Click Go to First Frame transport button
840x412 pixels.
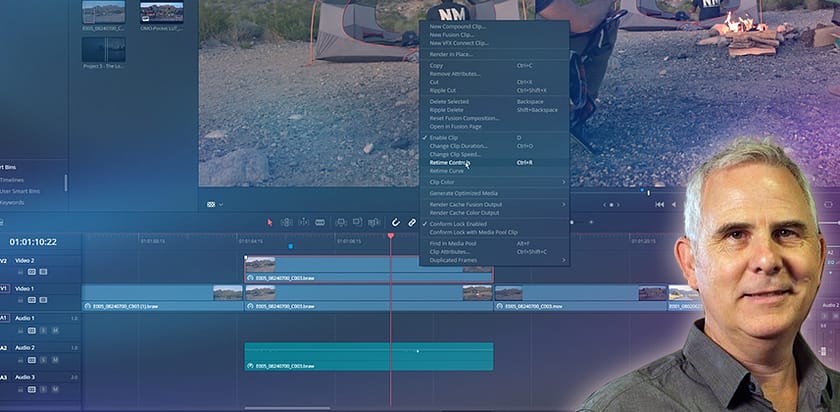(659, 205)
